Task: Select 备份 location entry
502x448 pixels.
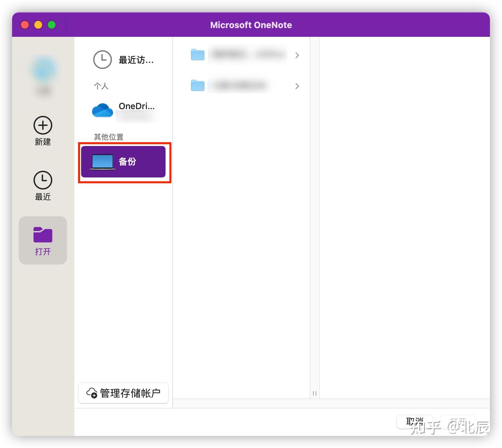Action: pyautogui.click(x=123, y=162)
